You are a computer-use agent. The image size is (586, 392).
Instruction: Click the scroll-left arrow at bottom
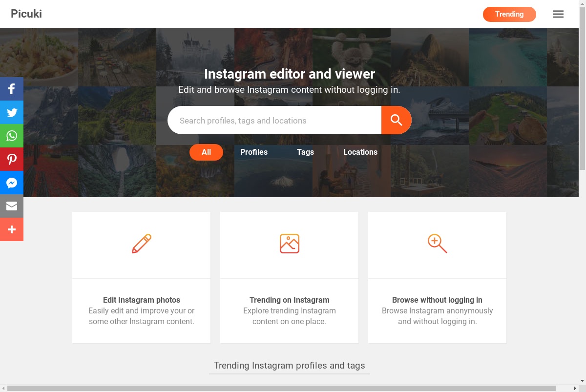[3, 389]
